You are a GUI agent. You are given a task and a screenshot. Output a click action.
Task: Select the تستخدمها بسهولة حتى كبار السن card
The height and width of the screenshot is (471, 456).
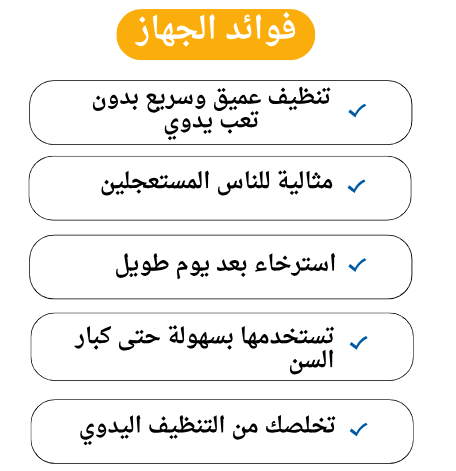222,347
